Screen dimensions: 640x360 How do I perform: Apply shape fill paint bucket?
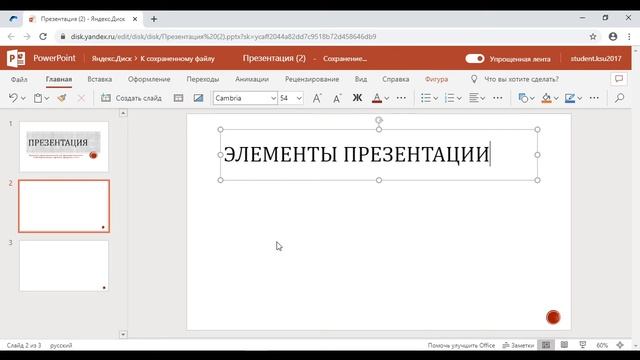pos(546,98)
